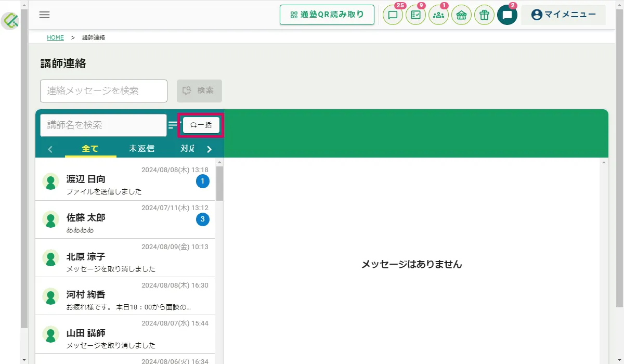Viewport: 624px width, 364px height.
Task: Click the message pane scroll-up arrow
Action: (x=604, y=162)
